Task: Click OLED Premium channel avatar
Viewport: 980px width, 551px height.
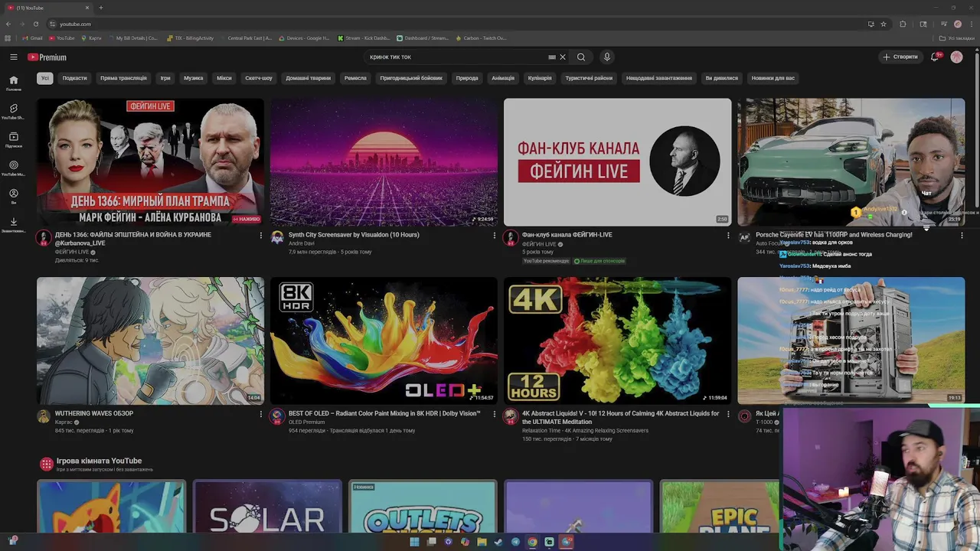Action: (x=277, y=416)
